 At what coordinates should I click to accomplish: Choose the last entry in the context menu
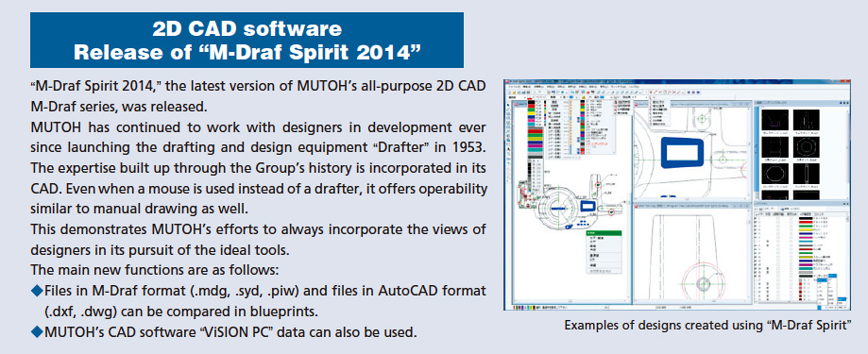601,271
